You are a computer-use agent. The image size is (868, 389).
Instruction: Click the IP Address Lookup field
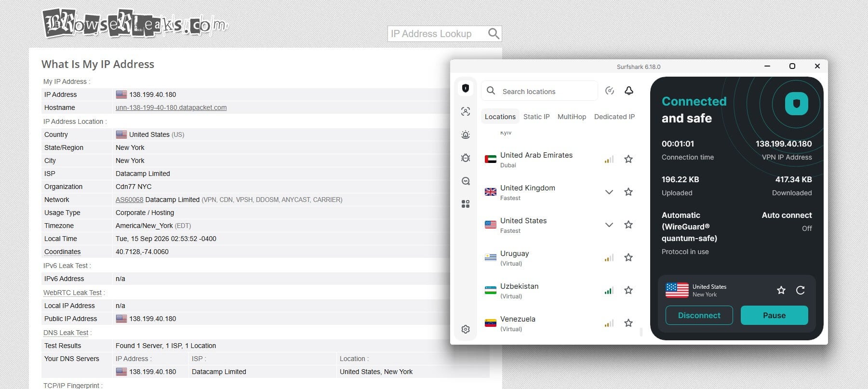pos(437,33)
